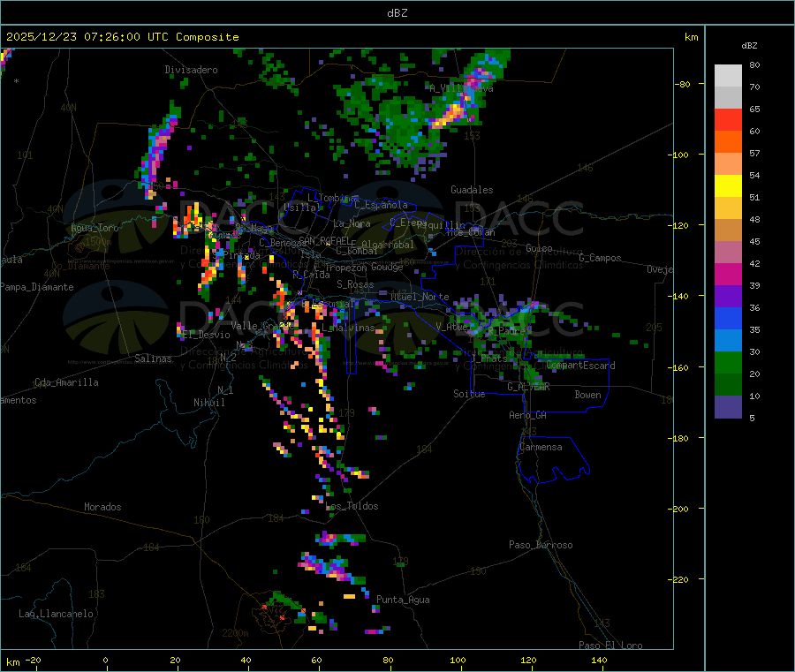The width and height of the screenshot is (795, 672).
Task: Click the 'Soitue' location label
Action: pyautogui.click(x=469, y=394)
